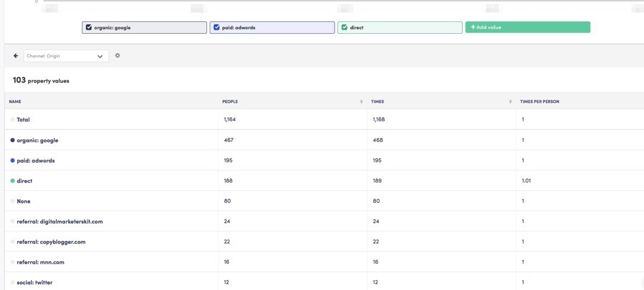Click the dot beside social: twitter
The width and height of the screenshot is (644, 290).
[x=12, y=283]
